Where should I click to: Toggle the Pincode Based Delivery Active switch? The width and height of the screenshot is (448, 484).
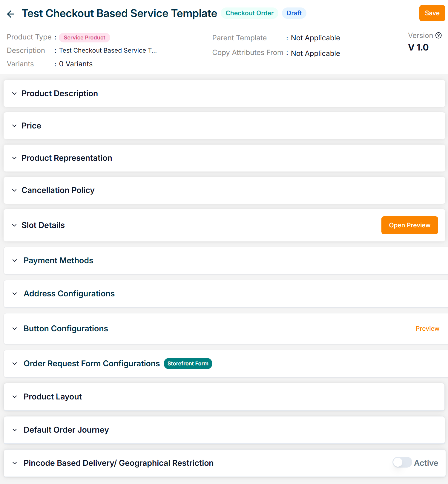402,462
